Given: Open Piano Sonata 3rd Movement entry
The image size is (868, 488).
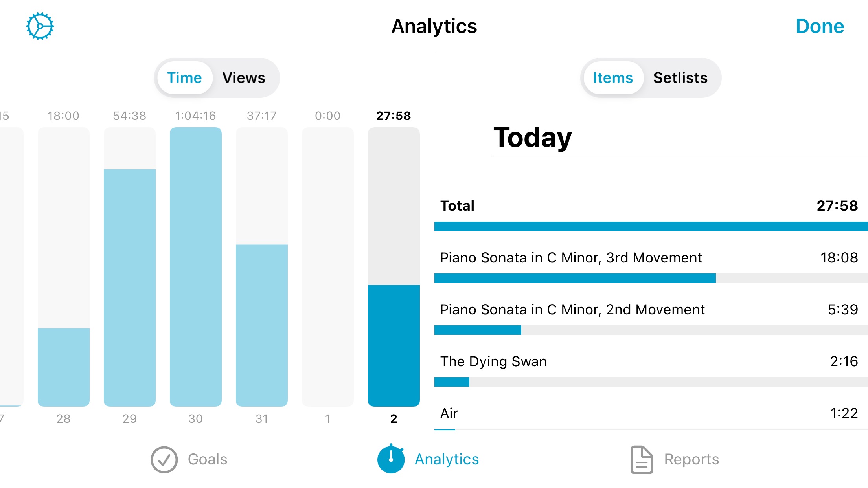Looking at the screenshot, I should (x=651, y=263).
